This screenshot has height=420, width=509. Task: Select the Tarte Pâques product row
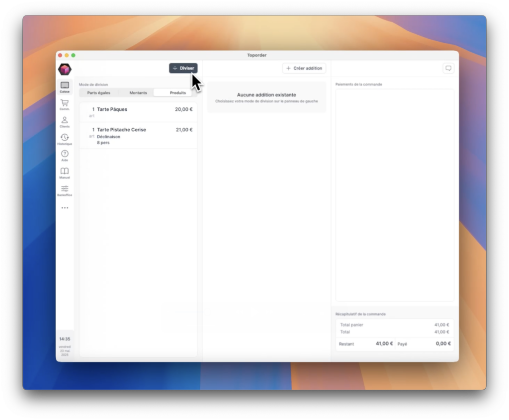point(138,112)
